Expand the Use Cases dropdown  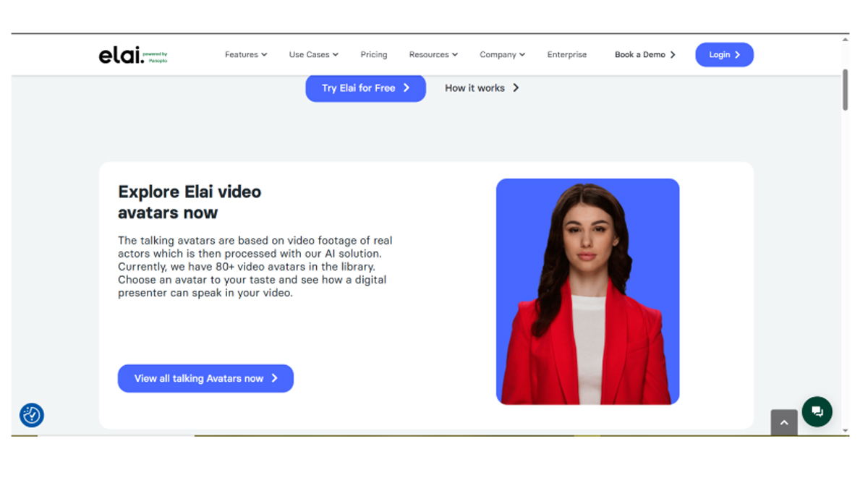pyautogui.click(x=313, y=55)
